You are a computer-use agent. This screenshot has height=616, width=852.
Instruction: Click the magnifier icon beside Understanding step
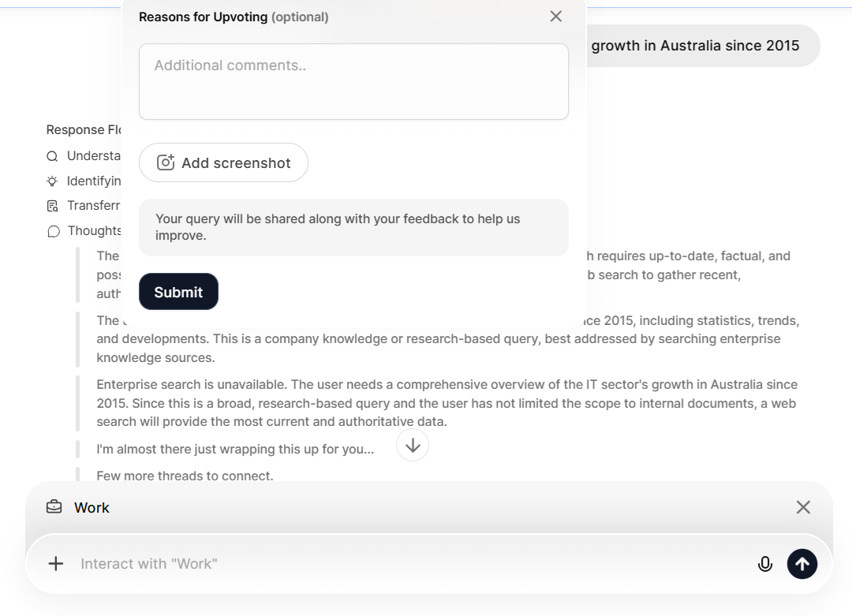[x=53, y=156]
